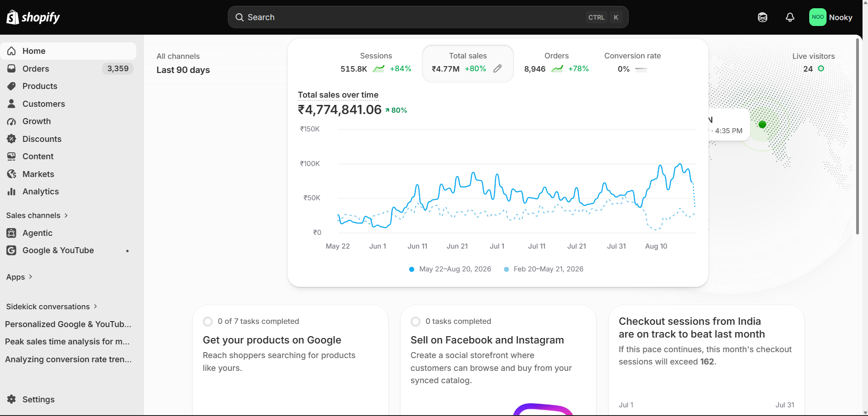Image resolution: width=868 pixels, height=416 pixels.
Task: Open the Sidekick assistant icon in top bar
Action: [x=762, y=17]
